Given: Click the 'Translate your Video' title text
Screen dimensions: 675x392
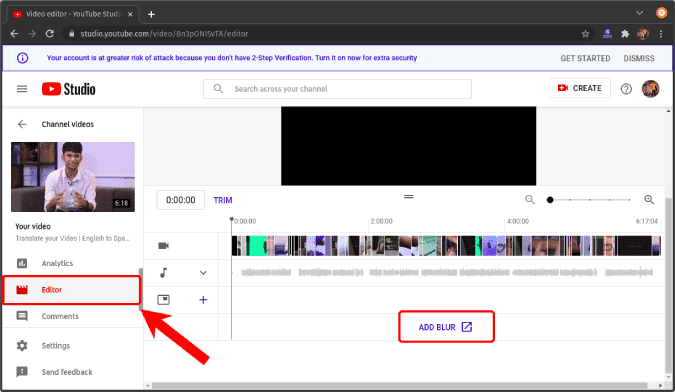Looking at the screenshot, I should (72, 238).
